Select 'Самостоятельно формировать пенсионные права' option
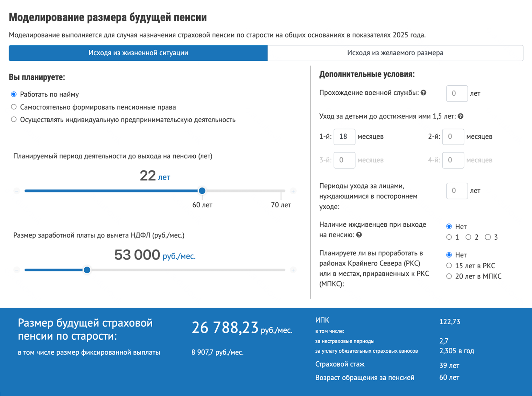Screen dimensions: 532x396 click(14, 107)
